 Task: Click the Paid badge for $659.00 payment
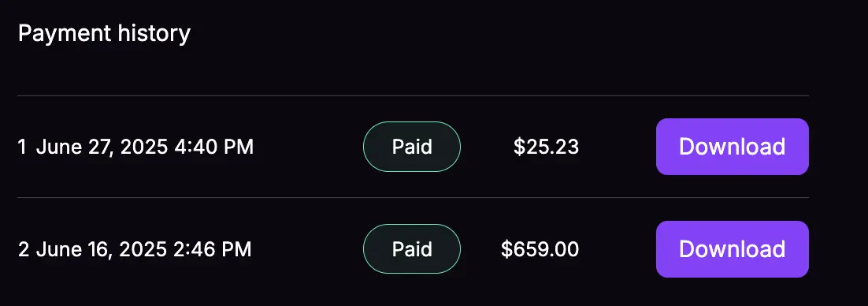(412, 249)
